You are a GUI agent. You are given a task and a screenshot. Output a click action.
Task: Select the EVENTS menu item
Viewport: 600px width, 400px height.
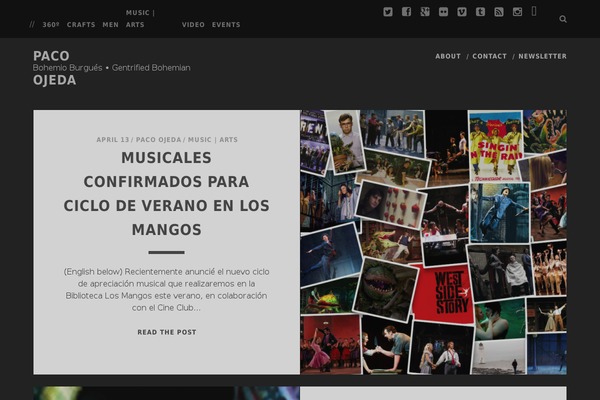tap(226, 24)
